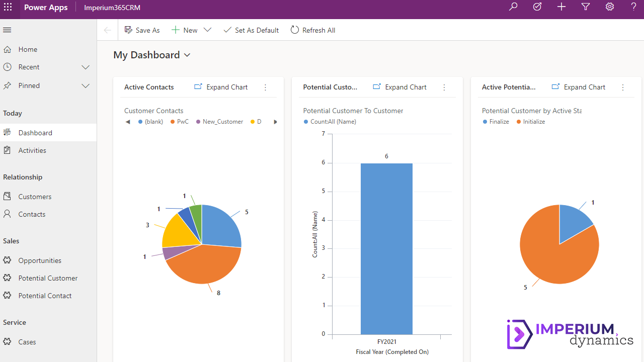Image resolution: width=644 pixels, height=362 pixels.
Task: Collapse the site map hamburger menu
Action: click(x=7, y=30)
